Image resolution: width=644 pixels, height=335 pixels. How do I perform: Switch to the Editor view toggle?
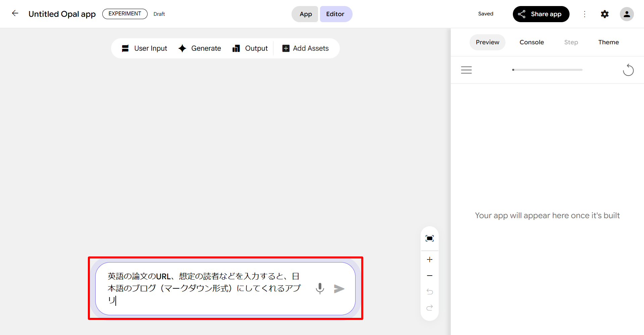(x=335, y=14)
